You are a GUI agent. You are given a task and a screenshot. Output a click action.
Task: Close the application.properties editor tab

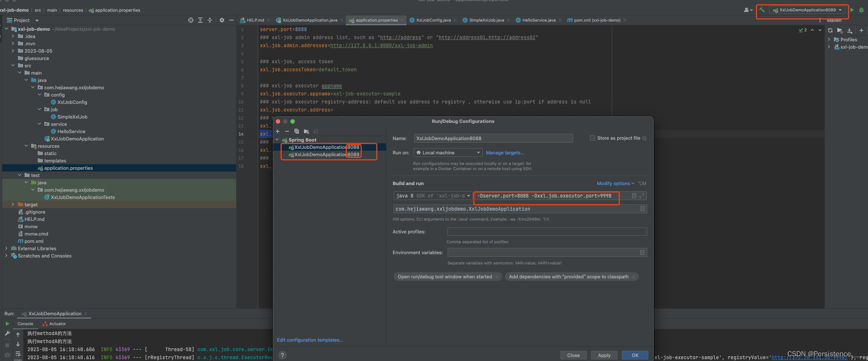pos(402,20)
